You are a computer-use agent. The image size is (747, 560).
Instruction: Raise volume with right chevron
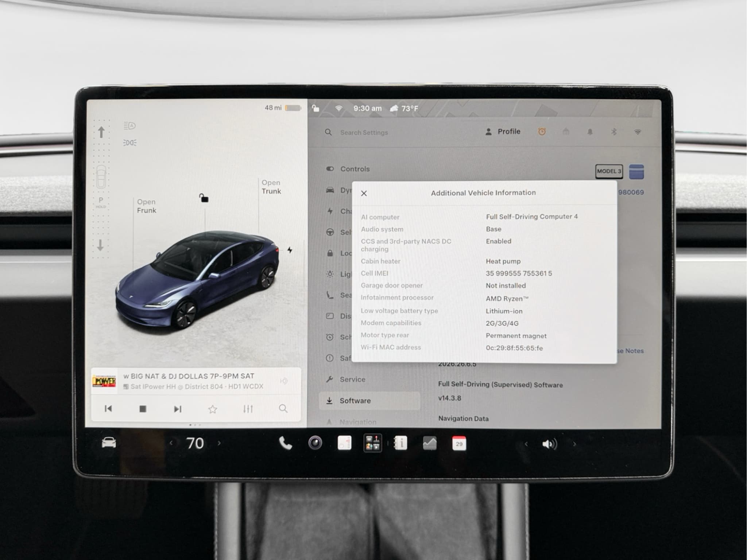tap(574, 444)
